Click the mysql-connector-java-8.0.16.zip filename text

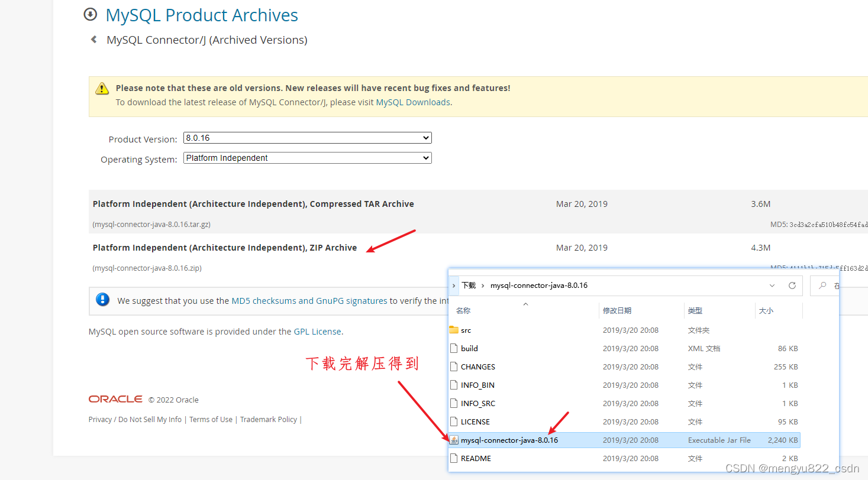coord(147,268)
